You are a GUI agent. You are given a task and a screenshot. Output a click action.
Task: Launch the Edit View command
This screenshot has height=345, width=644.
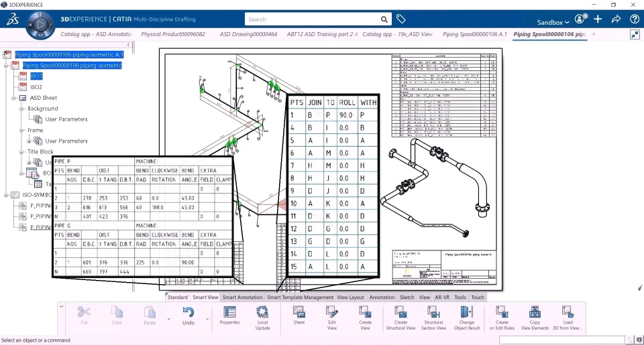coord(332,312)
